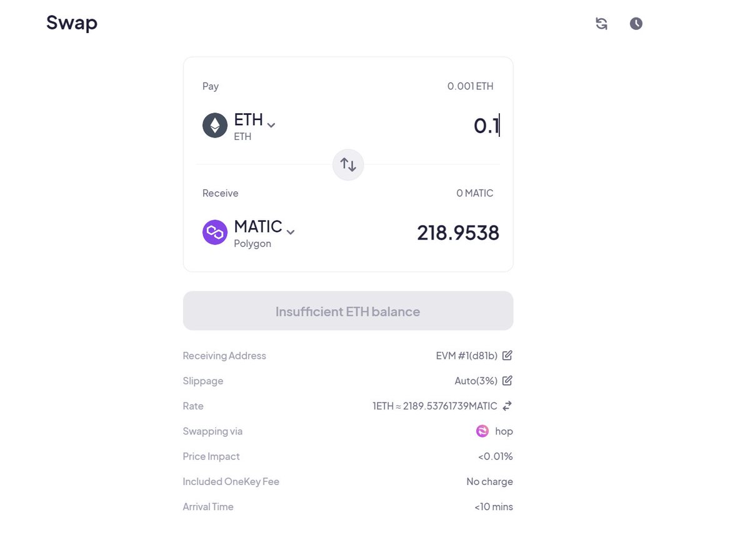Click the Pay label
750x560 pixels.
click(211, 86)
